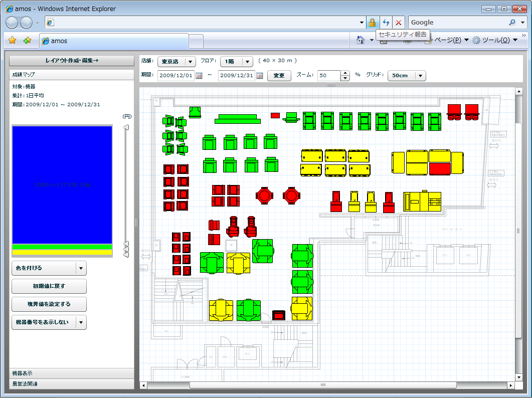Select the small red machine near bottom
This screenshot has height=398, width=532.
tap(279, 315)
